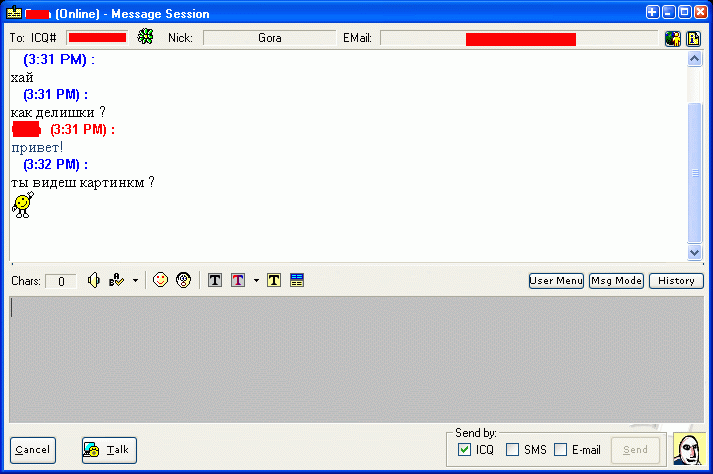Image resolution: width=713 pixels, height=474 pixels.
Task: Click the ICQ flower status icon
Action: 145,37
